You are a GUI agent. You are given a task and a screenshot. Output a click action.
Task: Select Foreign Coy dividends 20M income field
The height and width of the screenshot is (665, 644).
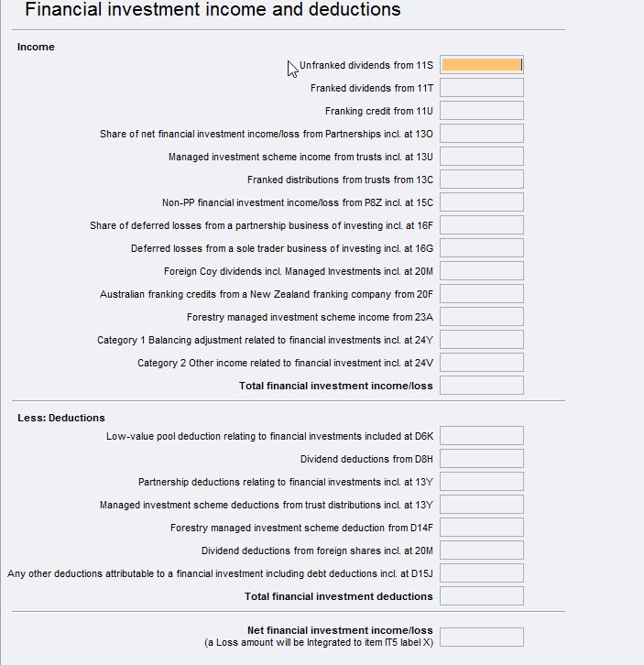click(x=481, y=271)
